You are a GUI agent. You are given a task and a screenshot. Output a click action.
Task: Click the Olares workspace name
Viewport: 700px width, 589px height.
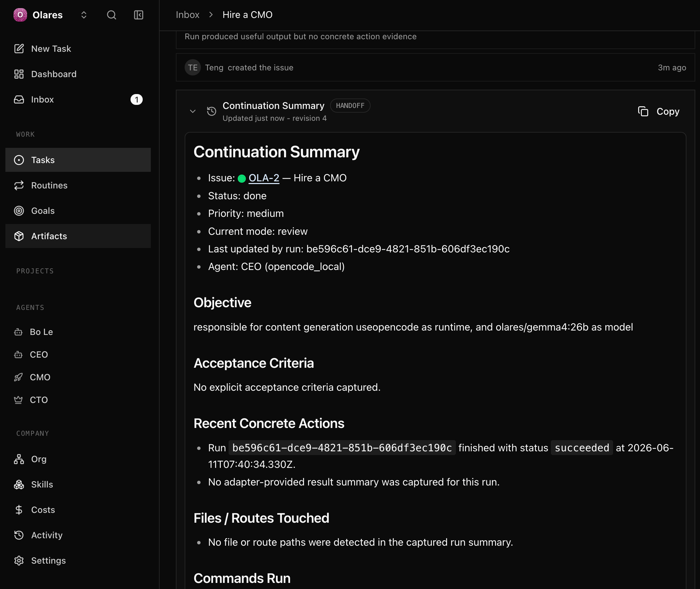point(48,15)
